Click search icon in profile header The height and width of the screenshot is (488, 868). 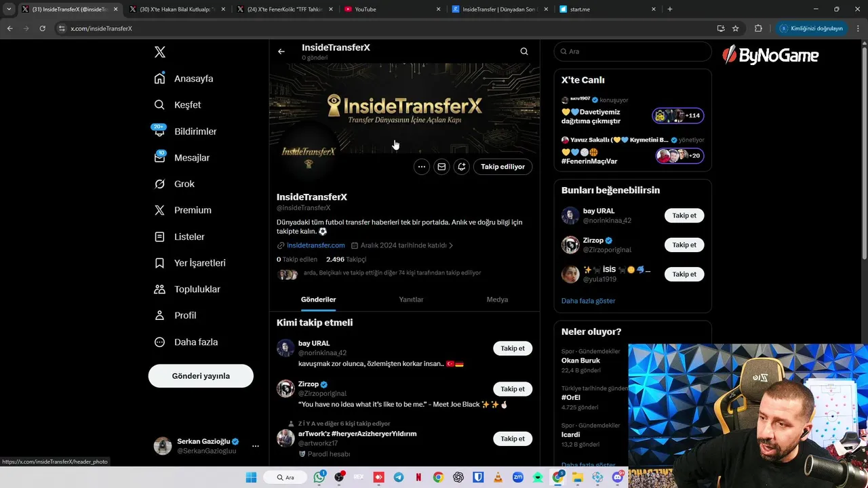[524, 52]
